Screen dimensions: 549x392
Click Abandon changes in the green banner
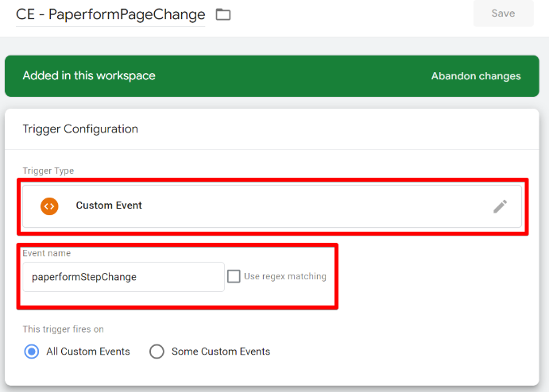pos(476,76)
